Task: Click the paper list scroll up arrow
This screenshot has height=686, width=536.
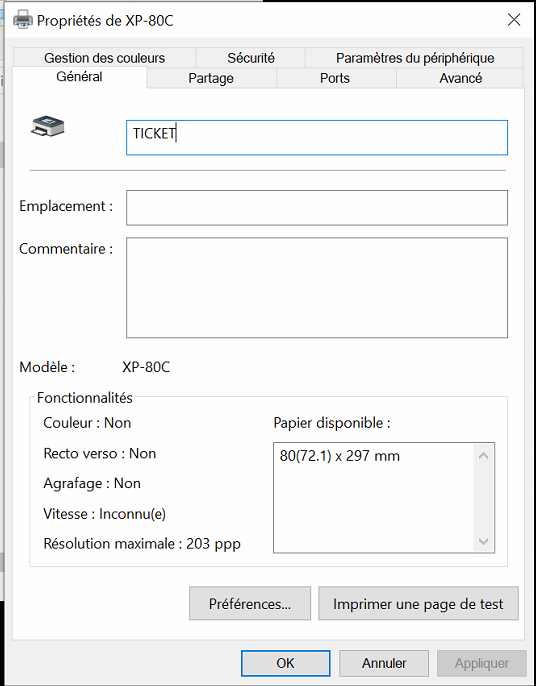Action: click(x=483, y=456)
